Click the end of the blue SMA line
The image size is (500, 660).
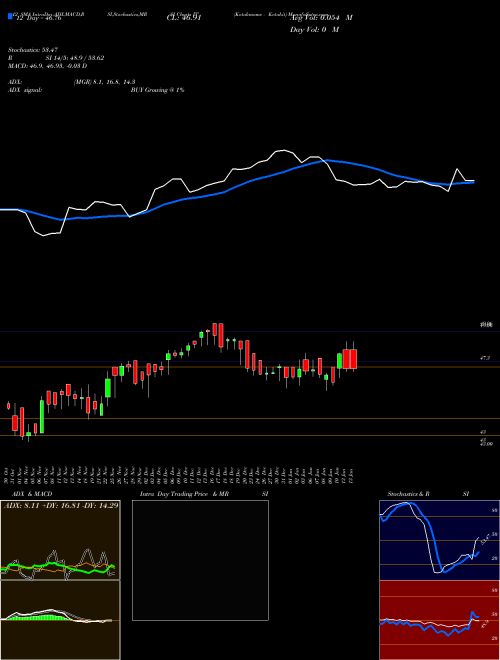pyautogui.click(x=473, y=183)
